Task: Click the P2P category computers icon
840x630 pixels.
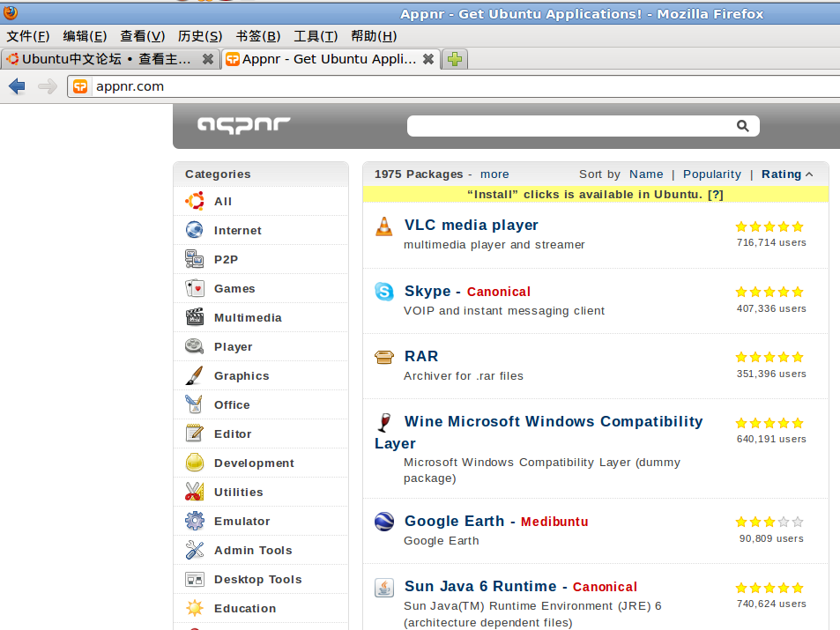Action: coord(195,259)
